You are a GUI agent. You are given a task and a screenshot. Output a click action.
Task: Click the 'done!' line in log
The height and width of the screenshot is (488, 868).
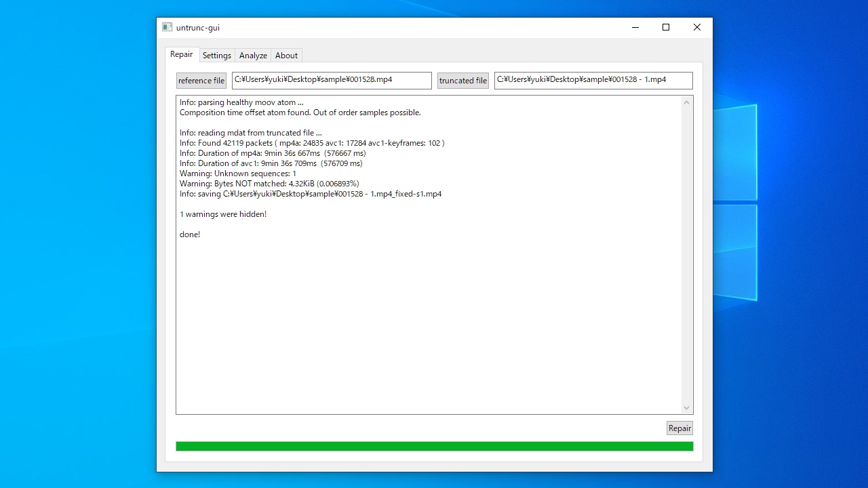tap(190, 235)
